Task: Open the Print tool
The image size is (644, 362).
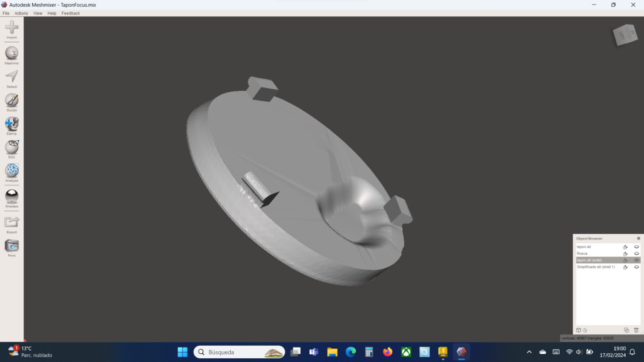Action: pyautogui.click(x=11, y=248)
